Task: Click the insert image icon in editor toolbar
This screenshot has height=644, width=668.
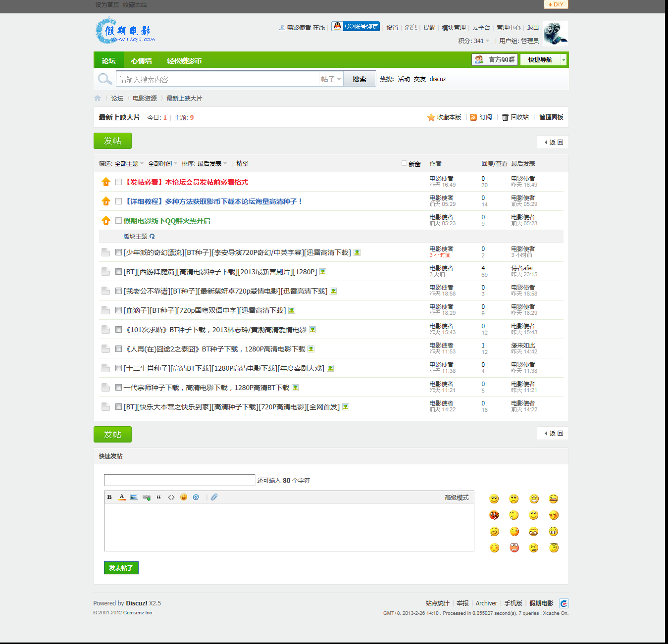Action: click(x=134, y=497)
